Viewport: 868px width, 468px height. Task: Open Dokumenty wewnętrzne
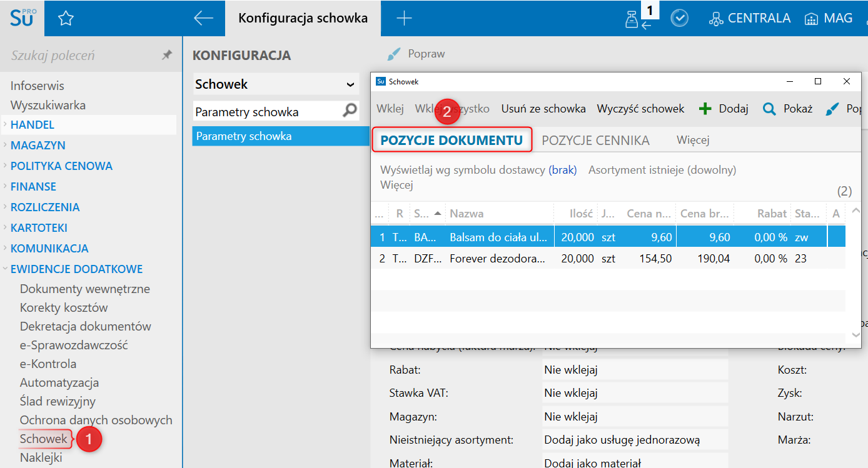tap(85, 289)
